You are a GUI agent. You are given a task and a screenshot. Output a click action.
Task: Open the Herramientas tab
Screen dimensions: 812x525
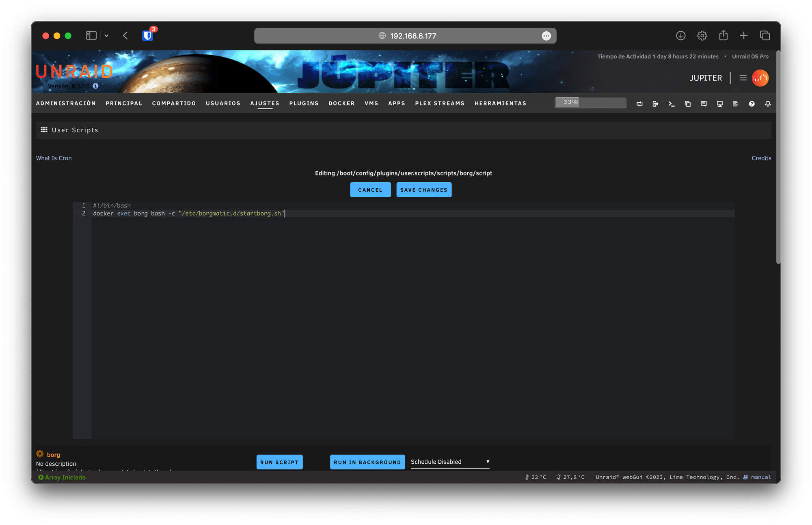(500, 103)
